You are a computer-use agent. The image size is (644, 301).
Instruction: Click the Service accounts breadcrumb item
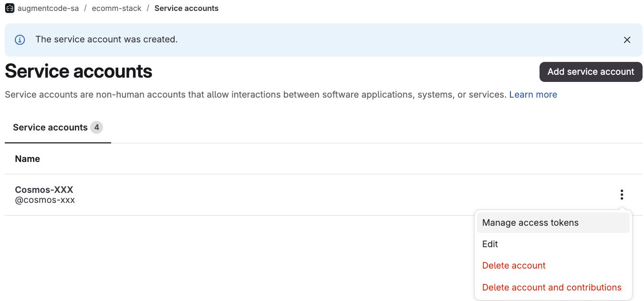coord(187,8)
